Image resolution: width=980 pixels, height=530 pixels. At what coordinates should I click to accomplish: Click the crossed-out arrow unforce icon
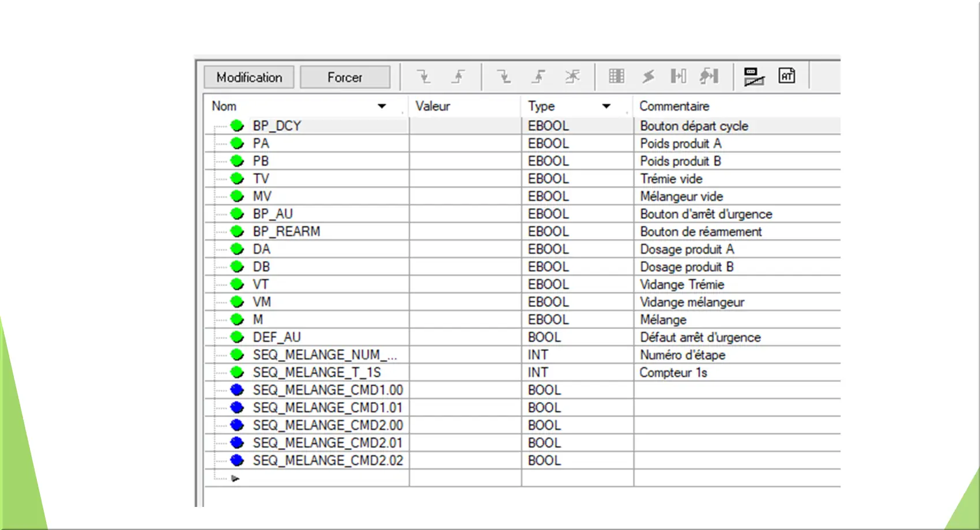click(x=572, y=76)
